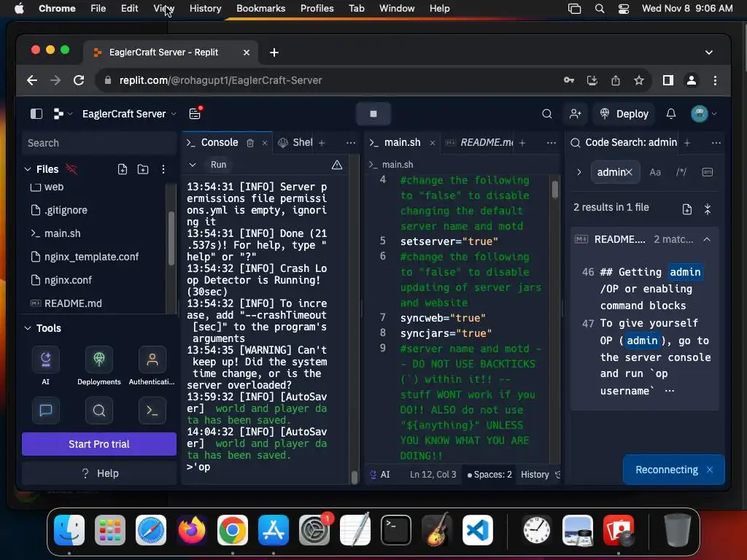Open the notifications bell

[x=671, y=114]
